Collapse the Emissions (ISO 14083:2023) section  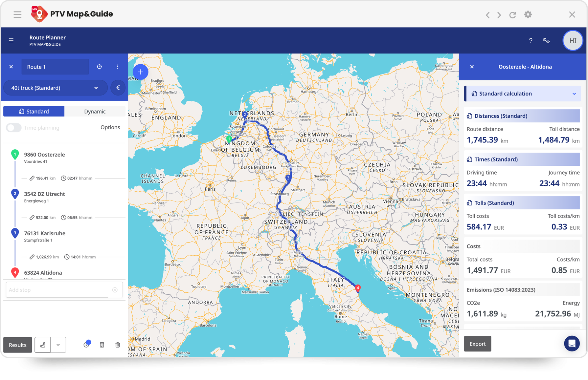(523, 290)
